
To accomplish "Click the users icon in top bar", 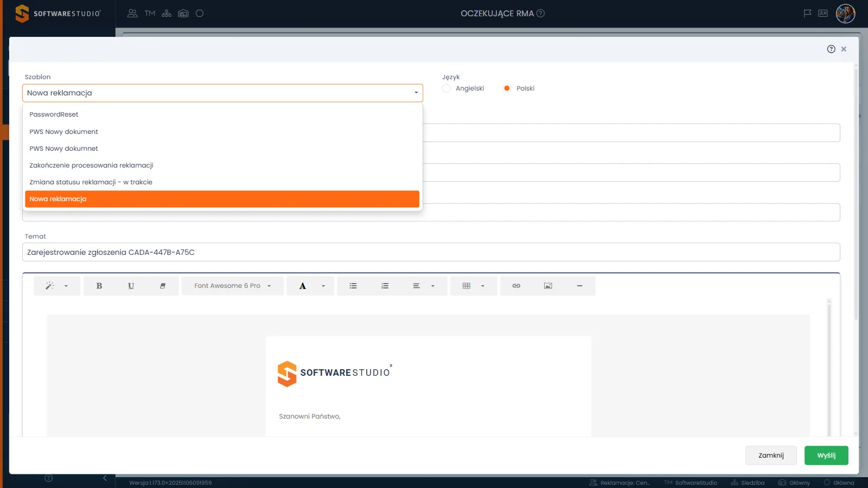I will coord(132,14).
